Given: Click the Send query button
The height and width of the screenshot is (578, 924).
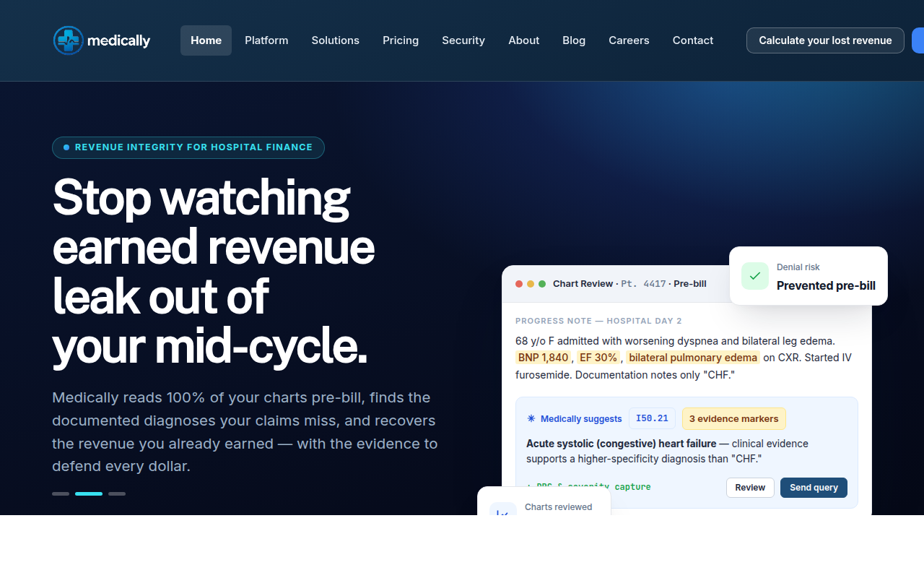Looking at the screenshot, I should pyautogui.click(x=814, y=488).
